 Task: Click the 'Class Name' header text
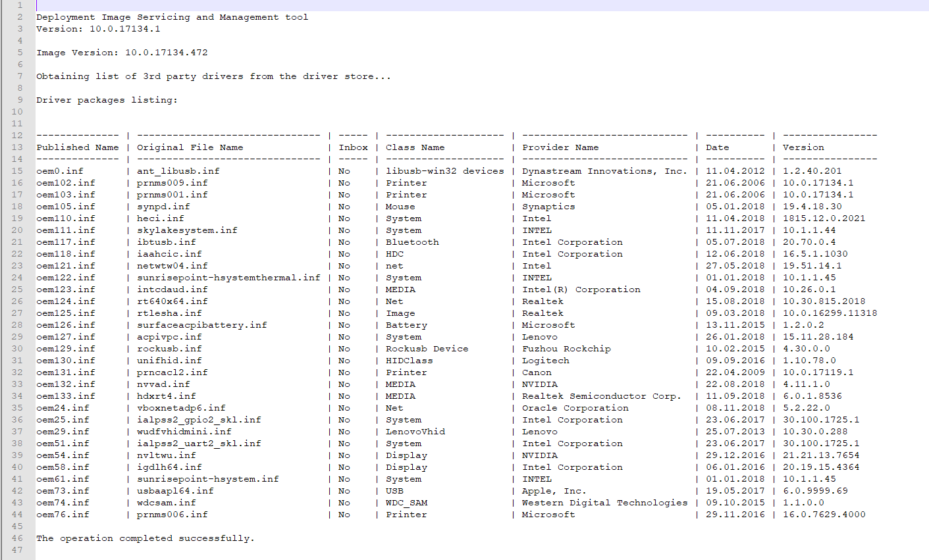[415, 147]
